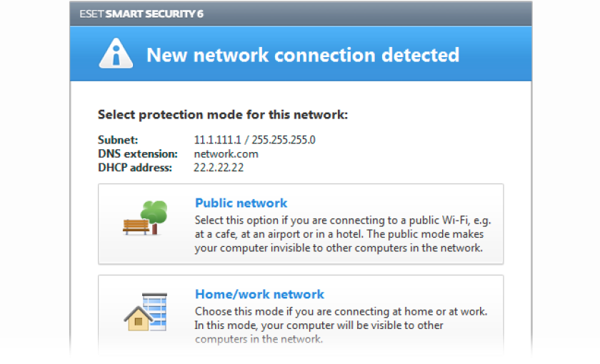Click the ESET logo text in title bar
Screen dimensions: 600x364
[91, 14]
